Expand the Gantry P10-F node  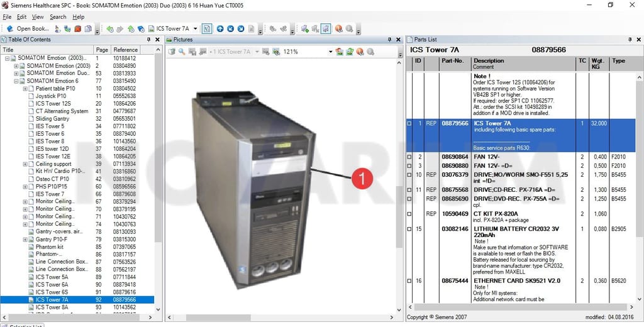[25, 240]
